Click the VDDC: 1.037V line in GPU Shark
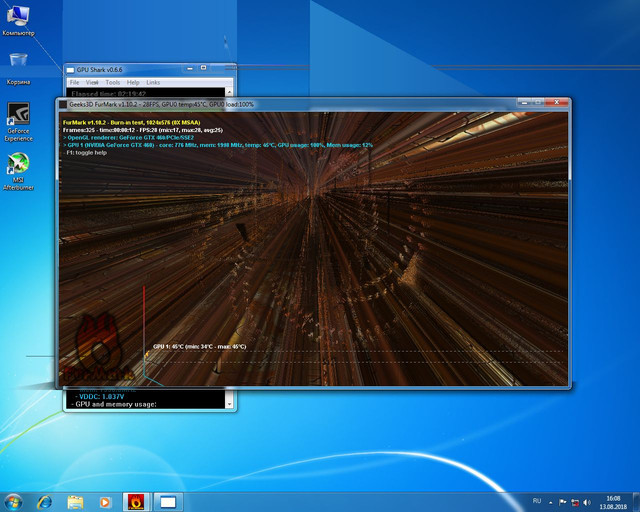The width and height of the screenshot is (640, 512). [x=101, y=396]
